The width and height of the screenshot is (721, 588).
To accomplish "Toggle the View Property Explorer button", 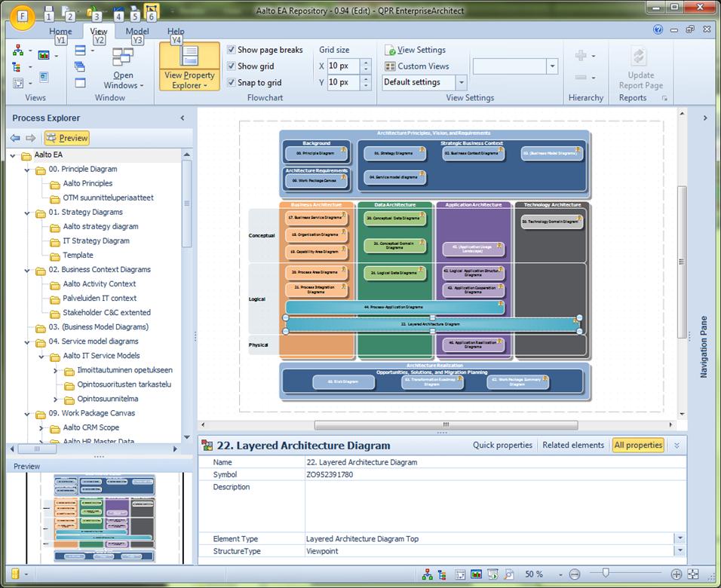I will (189, 66).
